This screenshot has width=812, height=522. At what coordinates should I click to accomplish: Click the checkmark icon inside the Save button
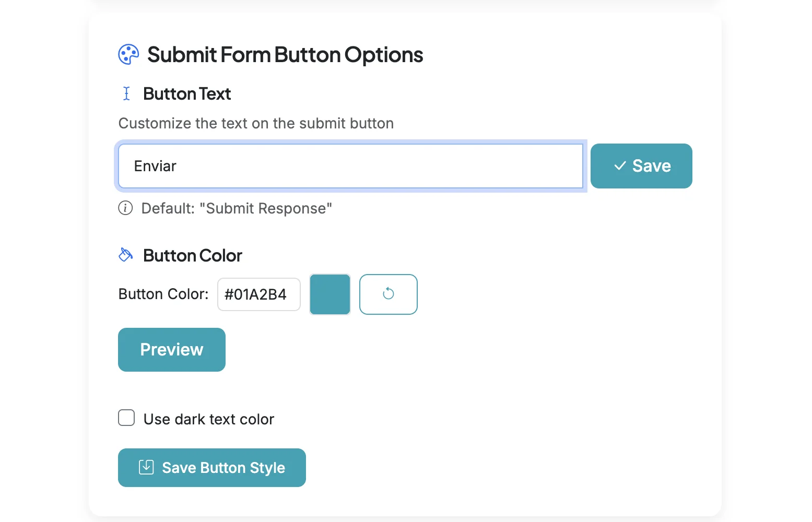click(620, 166)
